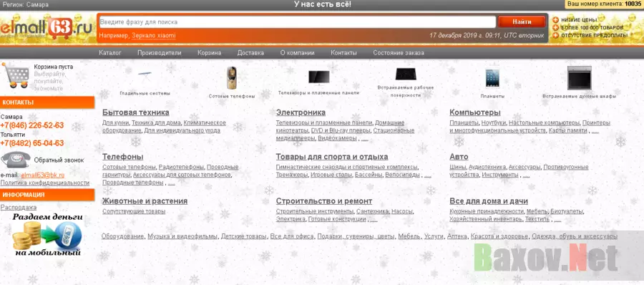Open the Корзина menu item
644x285 pixels.
(x=209, y=53)
